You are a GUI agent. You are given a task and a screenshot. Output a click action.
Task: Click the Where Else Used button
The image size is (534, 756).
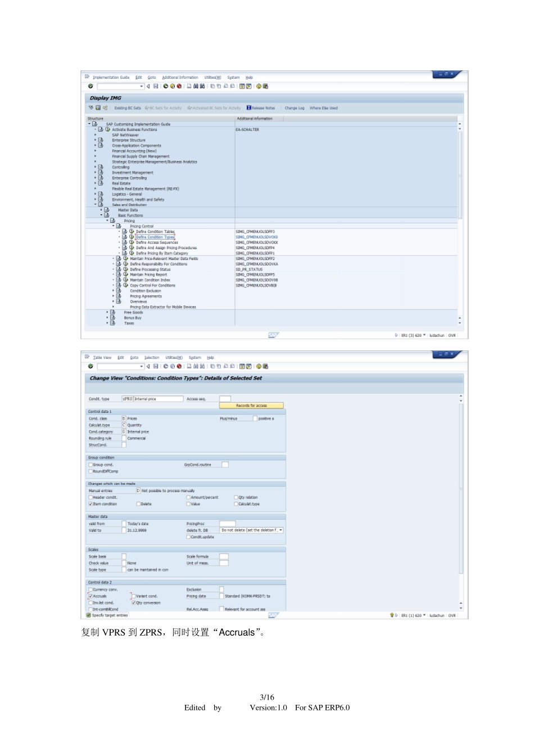(324, 108)
